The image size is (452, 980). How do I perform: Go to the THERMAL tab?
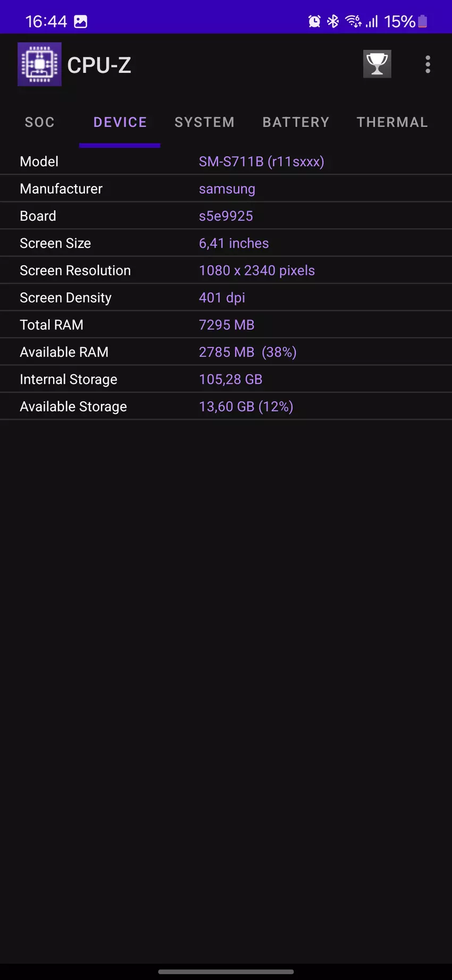392,122
